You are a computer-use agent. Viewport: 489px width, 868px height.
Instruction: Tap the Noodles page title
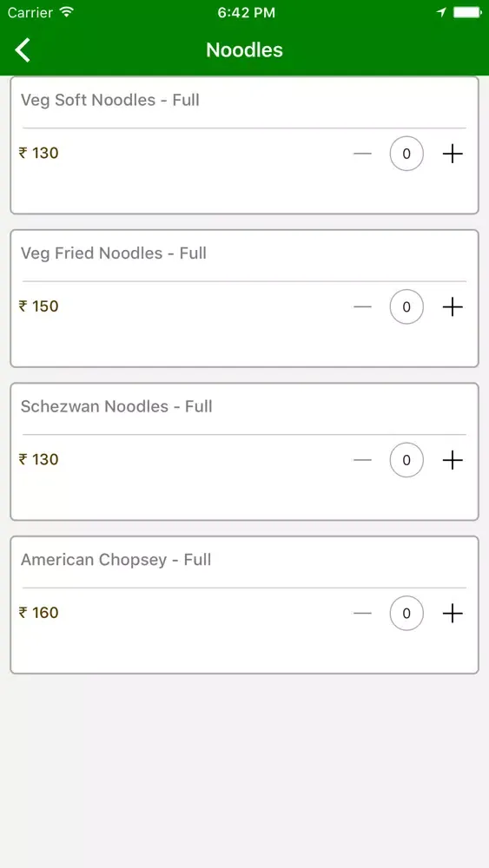click(244, 49)
